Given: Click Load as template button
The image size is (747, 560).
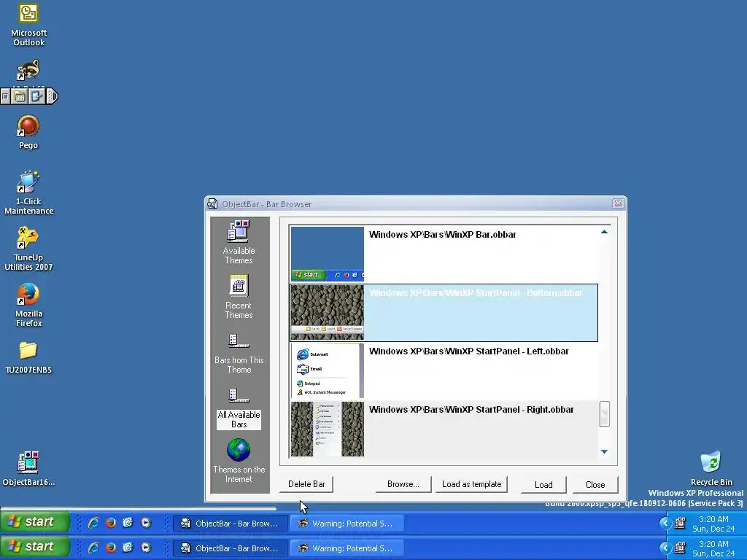Looking at the screenshot, I should coord(472,484).
